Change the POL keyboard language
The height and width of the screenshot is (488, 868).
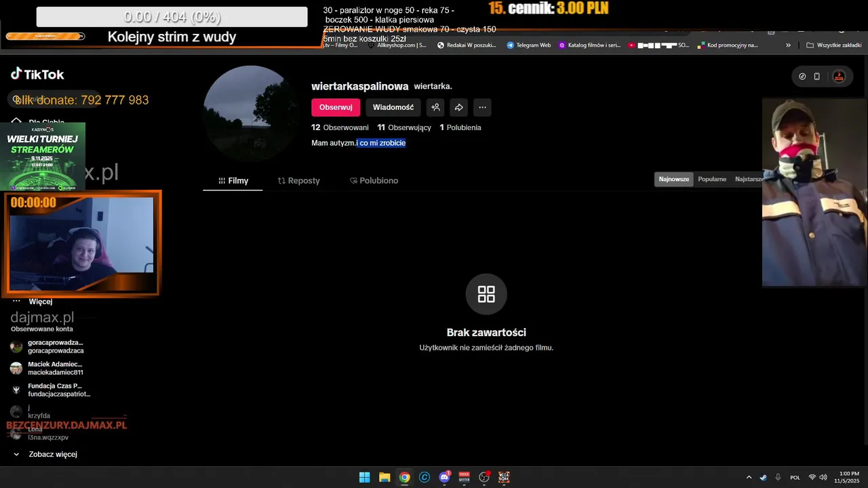[x=795, y=477]
